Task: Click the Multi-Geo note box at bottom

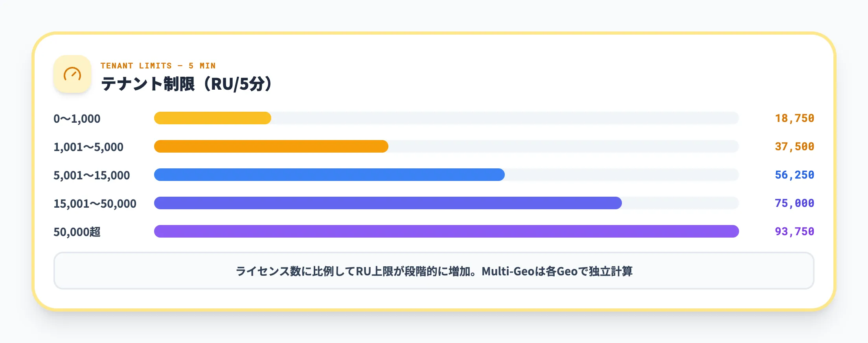Action: tap(434, 271)
